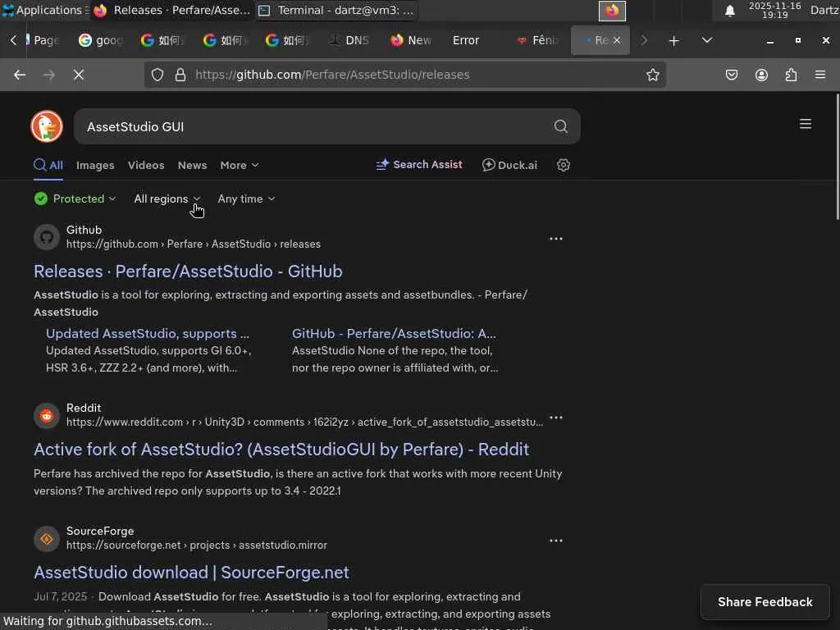840x630 pixels.
Task: Open the Firefox application menu
Action: [820, 75]
